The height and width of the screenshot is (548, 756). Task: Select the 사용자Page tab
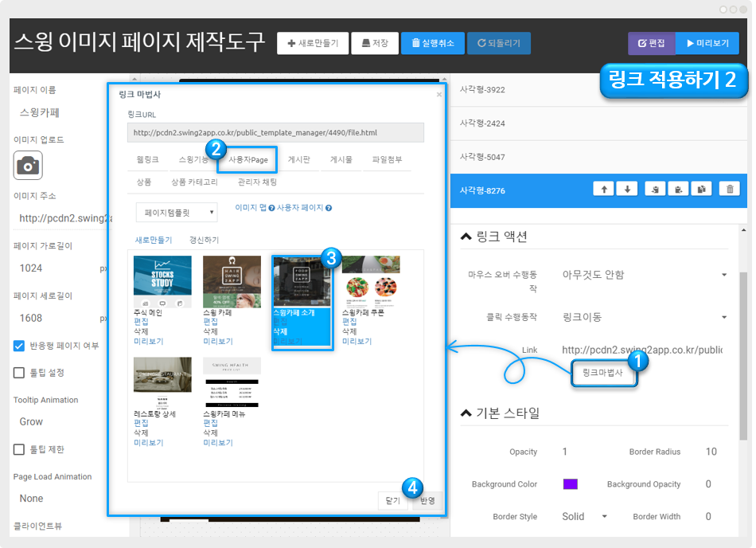[247, 159]
